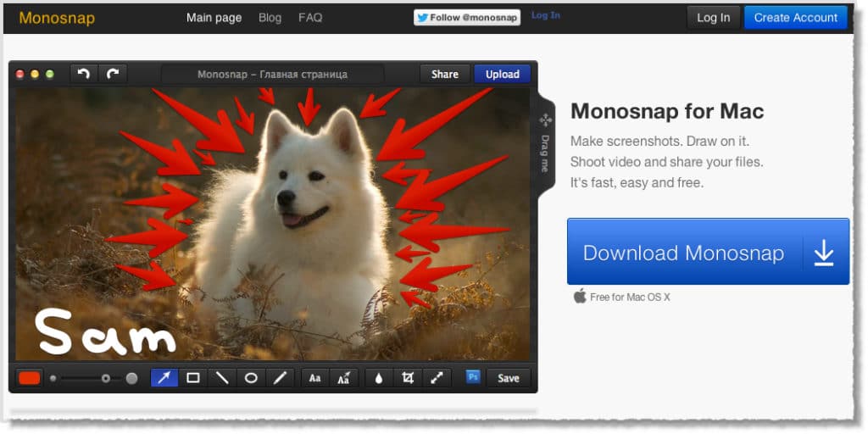Select the Blur drop tool

[x=379, y=378]
